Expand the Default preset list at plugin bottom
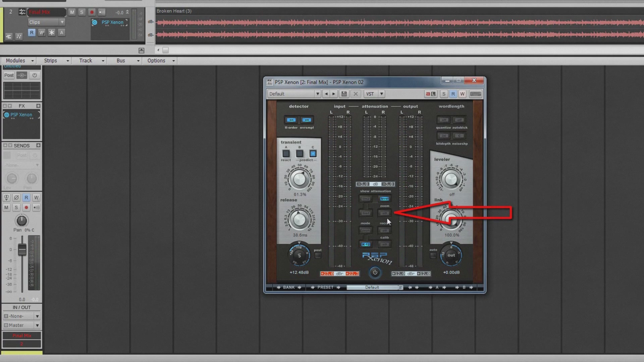 (400, 288)
